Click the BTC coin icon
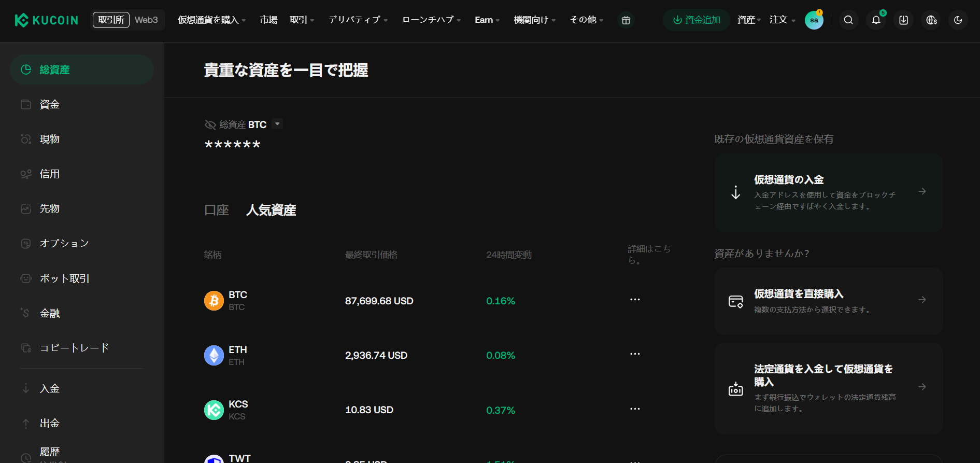This screenshot has height=463, width=980. [214, 301]
